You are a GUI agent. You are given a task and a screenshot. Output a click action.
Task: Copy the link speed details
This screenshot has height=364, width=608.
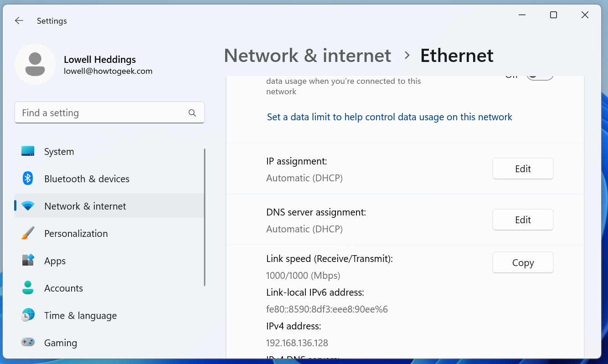click(522, 262)
